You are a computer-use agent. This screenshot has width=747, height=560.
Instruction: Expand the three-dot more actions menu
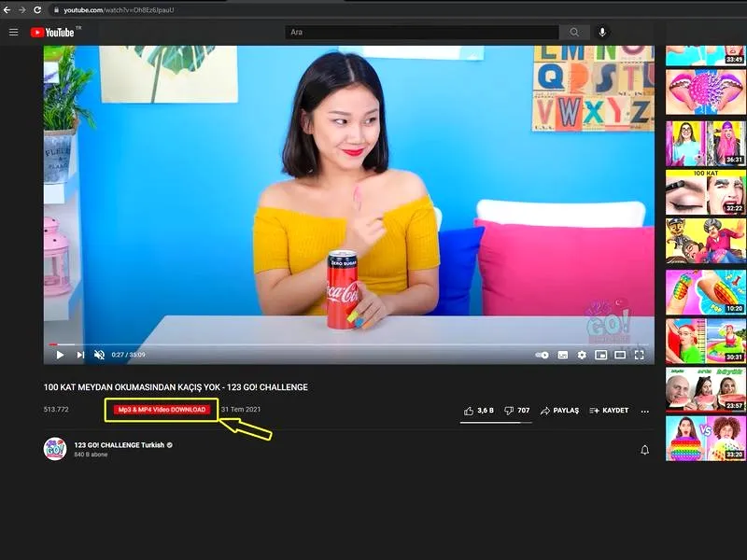click(644, 411)
